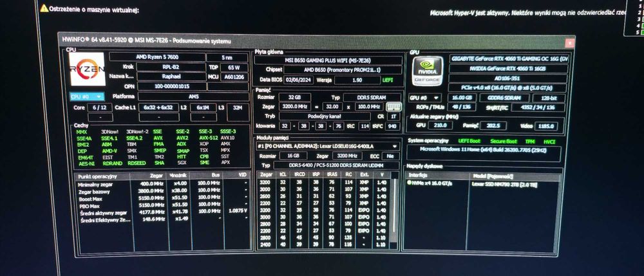
Task: Click the PCIe v4.0 x8 link field
Action: coord(508,88)
